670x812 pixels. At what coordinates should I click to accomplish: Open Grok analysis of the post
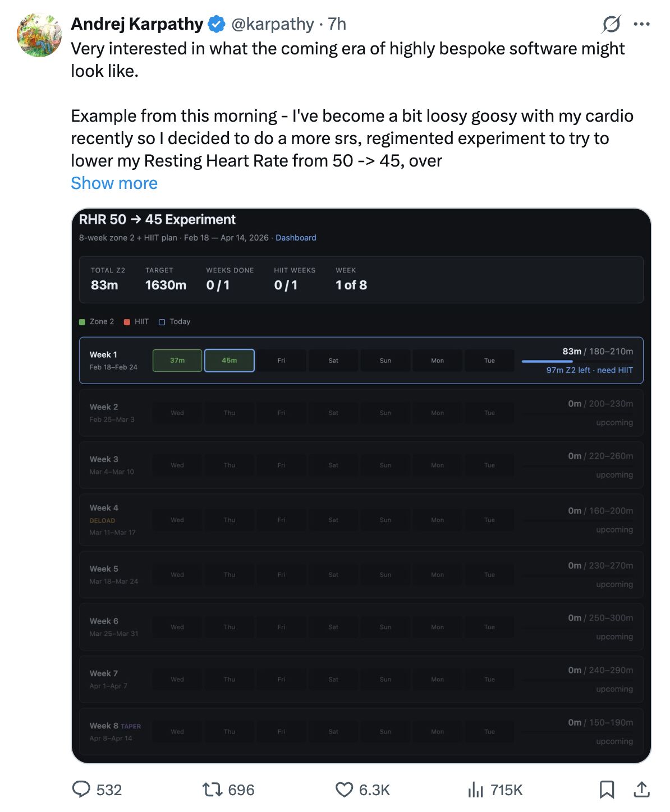point(612,24)
